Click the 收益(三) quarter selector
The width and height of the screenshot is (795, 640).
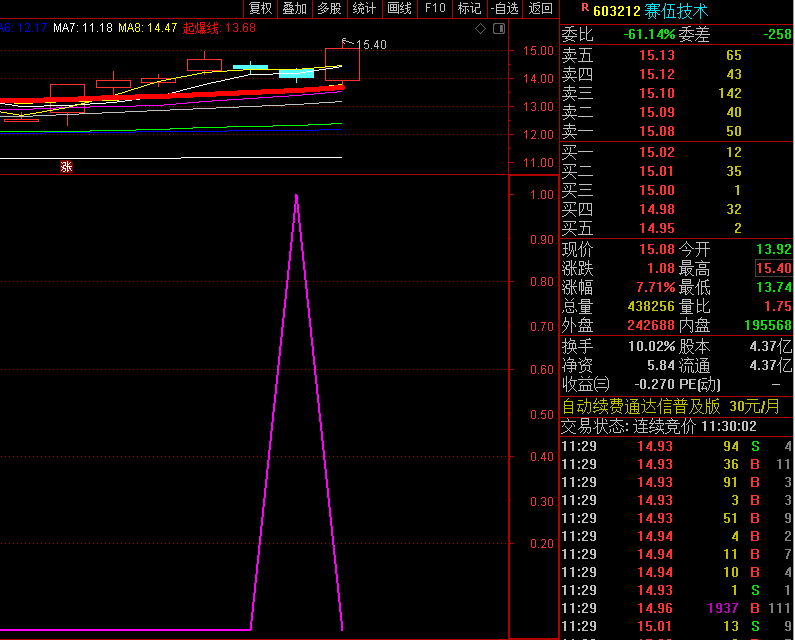click(585, 384)
